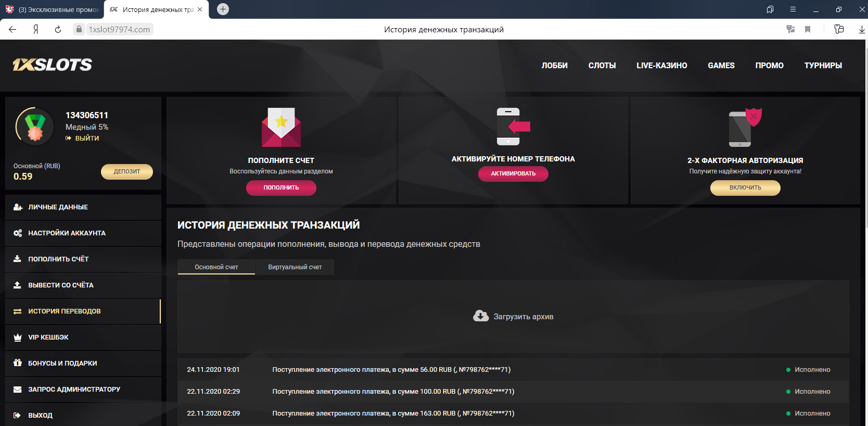Open the ПРОМО menu item
Screen dimensions: 868x426
(x=770, y=66)
